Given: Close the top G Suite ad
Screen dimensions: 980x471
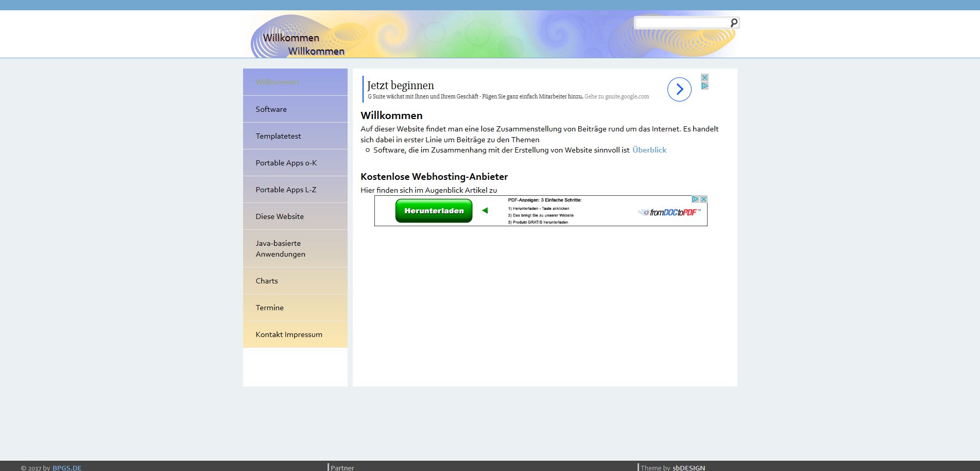Looking at the screenshot, I should coord(704,77).
